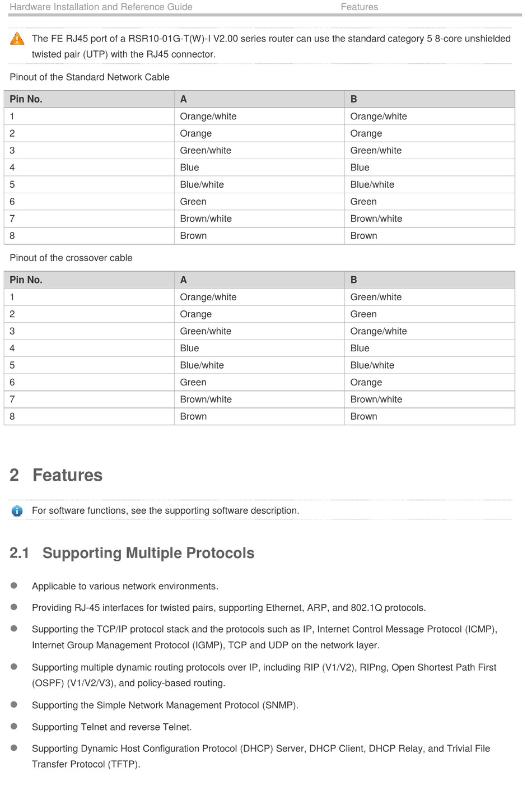This screenshot has width=532, height=795.
Task: Click the bullet beside Supporting Telnet
Action: point(14,726)
